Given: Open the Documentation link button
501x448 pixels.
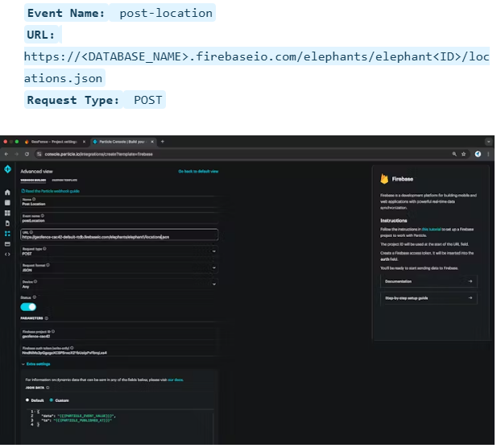Looking at the screenshot, I should click(x=429, y=281).
